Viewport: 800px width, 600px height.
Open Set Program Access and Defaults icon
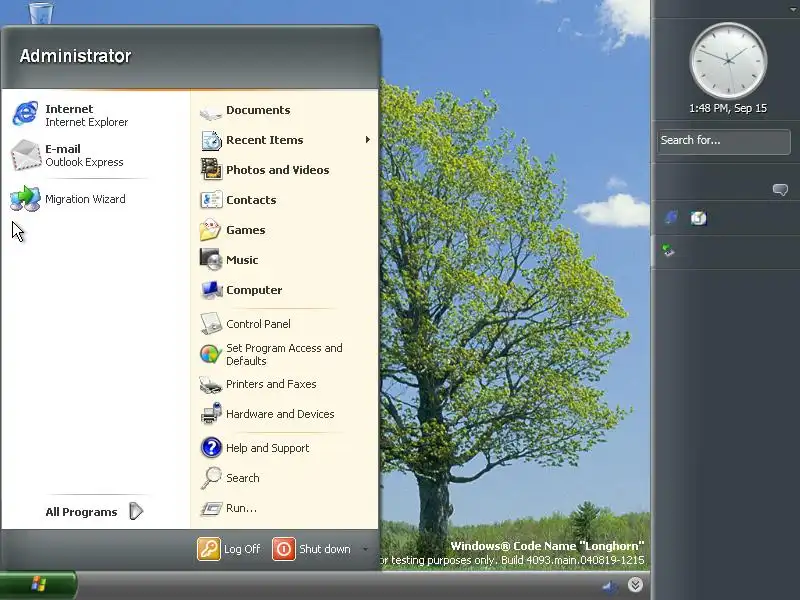pos(210,354)
